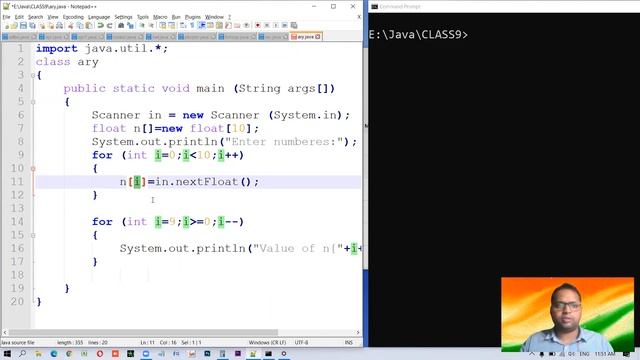Open the Plugins menu

[193, 17]
